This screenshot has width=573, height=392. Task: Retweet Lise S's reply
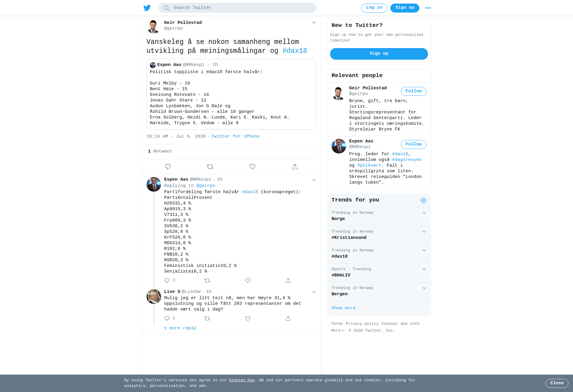tap(207, 319)
